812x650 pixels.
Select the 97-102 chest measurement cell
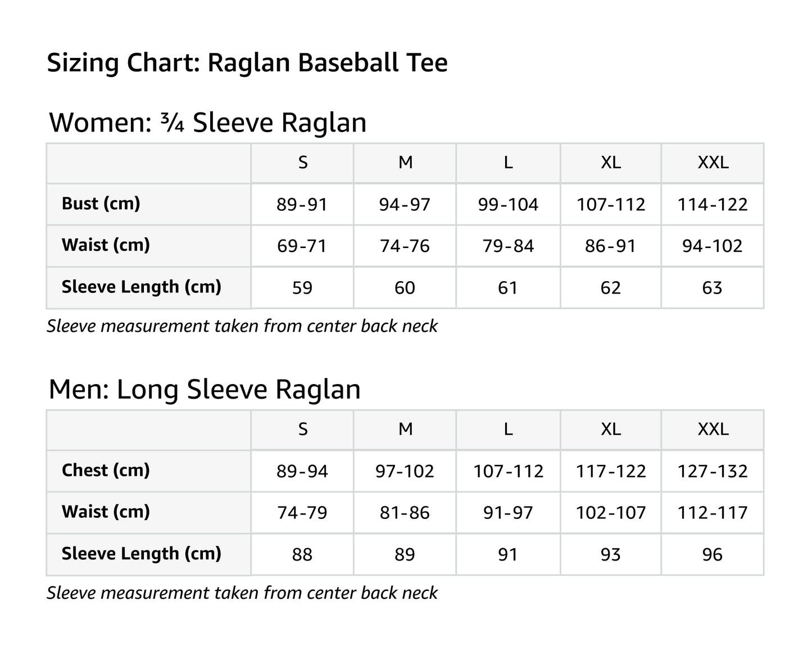(405, 471)
